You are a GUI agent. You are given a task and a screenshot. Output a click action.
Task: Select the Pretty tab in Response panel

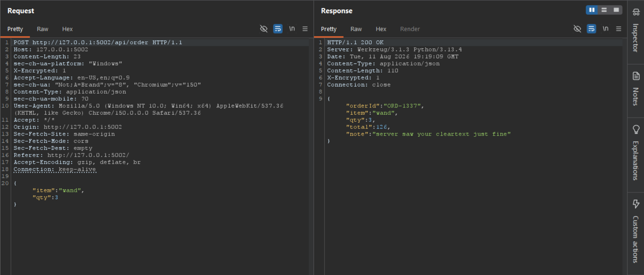(329, 29)
